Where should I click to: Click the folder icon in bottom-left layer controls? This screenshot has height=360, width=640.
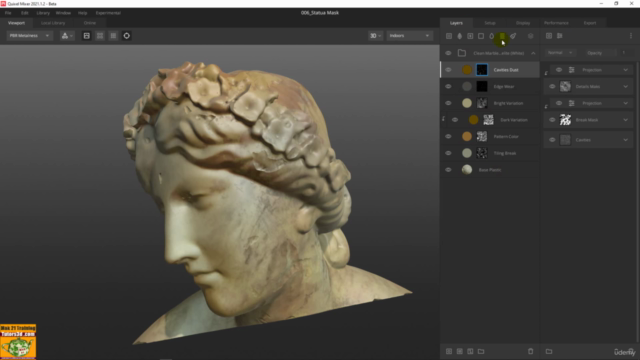pyautogui.click(x=481, y=351)
